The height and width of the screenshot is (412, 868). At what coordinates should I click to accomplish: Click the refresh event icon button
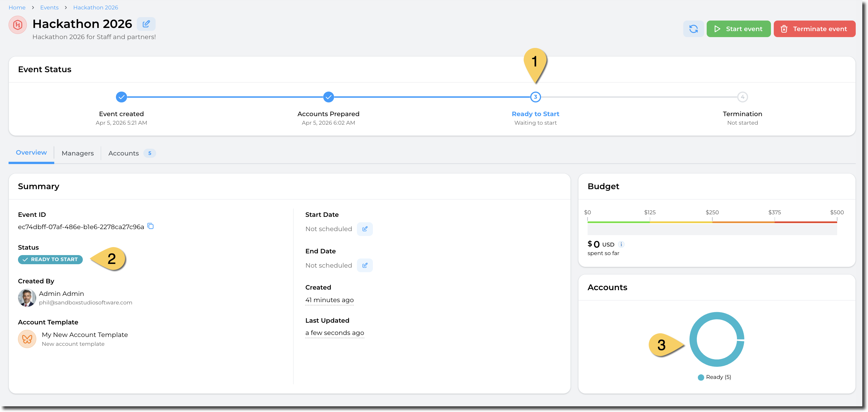[x=693, y=29]
